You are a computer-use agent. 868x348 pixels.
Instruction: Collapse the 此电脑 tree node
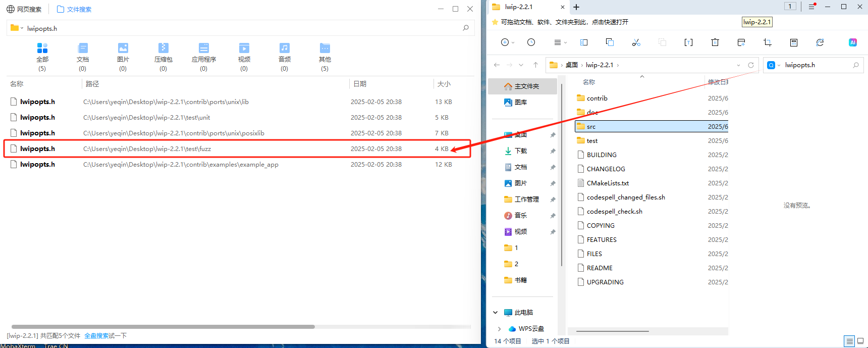coord(496,313)
